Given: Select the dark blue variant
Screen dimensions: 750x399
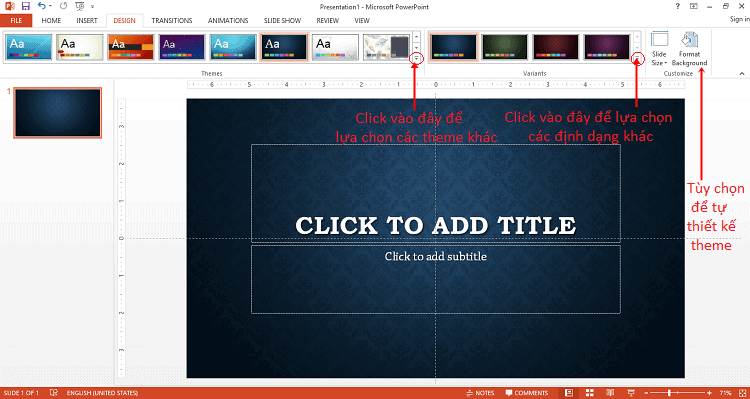Looking at the screenshot, I should click(453, 47).
